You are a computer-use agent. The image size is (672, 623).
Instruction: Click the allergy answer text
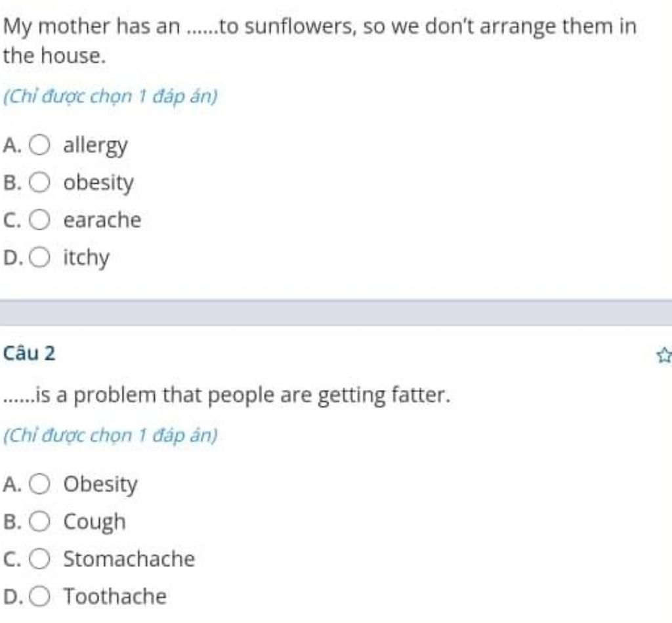96,146
